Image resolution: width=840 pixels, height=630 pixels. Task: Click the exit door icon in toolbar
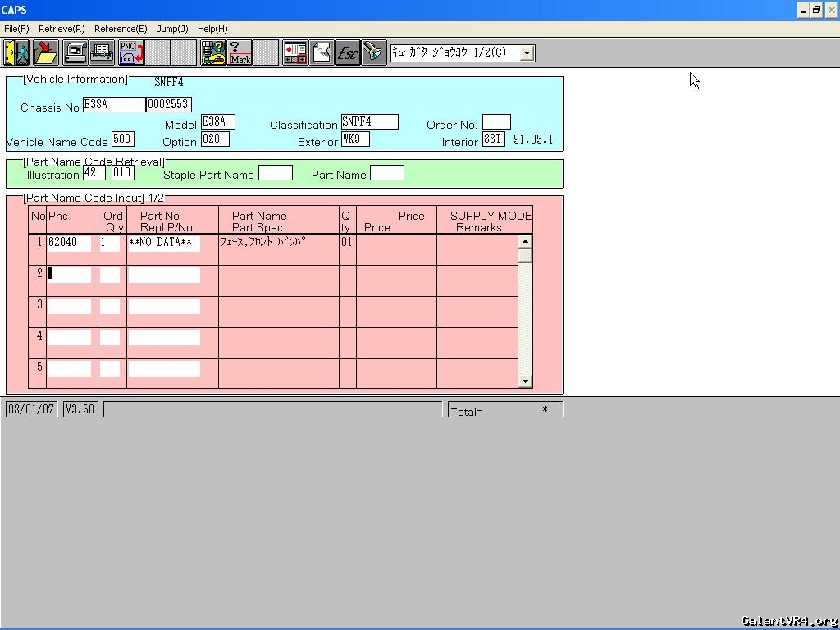coord(16,52)
